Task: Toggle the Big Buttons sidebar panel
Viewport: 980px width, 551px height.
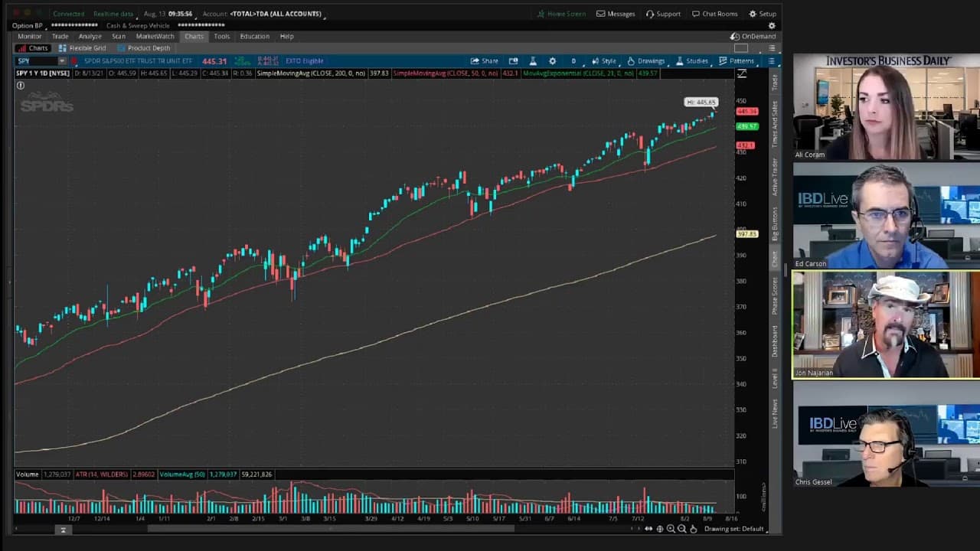Action: coord(775,223)
